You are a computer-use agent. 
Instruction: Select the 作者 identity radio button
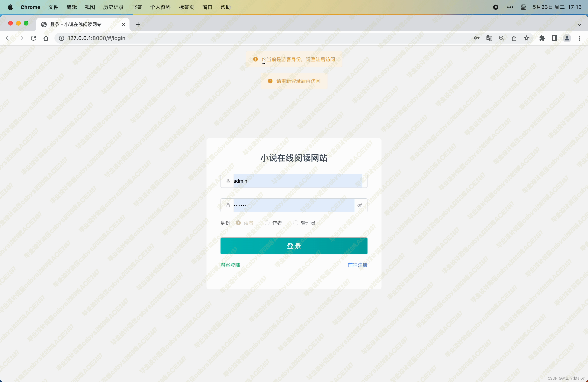click(x=267, y=223)
